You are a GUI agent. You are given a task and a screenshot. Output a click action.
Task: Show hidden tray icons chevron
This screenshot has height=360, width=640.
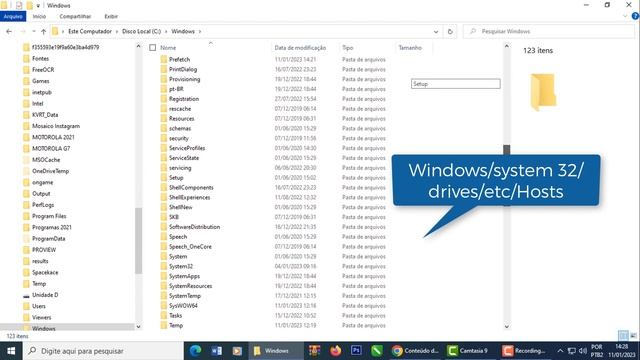point(560,351)
